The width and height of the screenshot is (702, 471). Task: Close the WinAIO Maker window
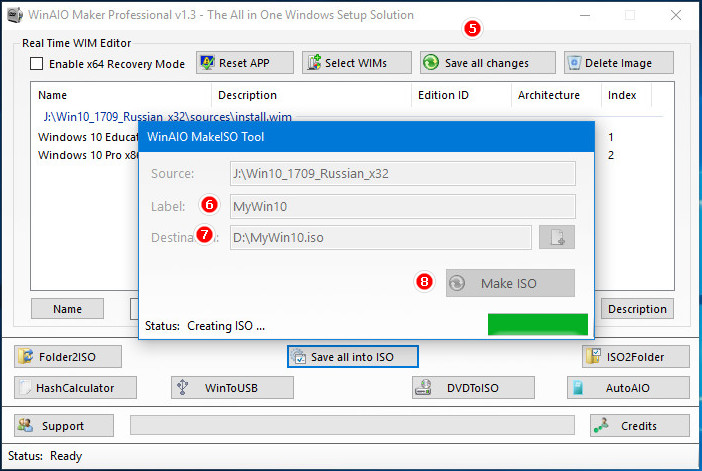point(676,15)
